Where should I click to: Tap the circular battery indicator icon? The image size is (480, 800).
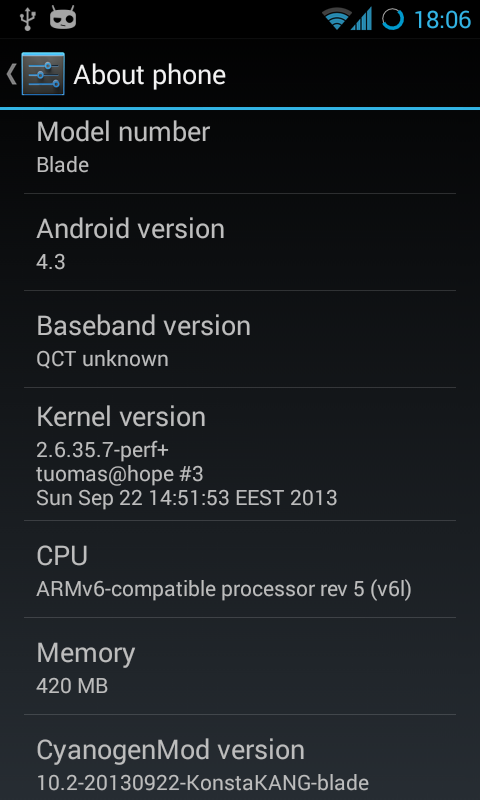[x=393, y=19]
